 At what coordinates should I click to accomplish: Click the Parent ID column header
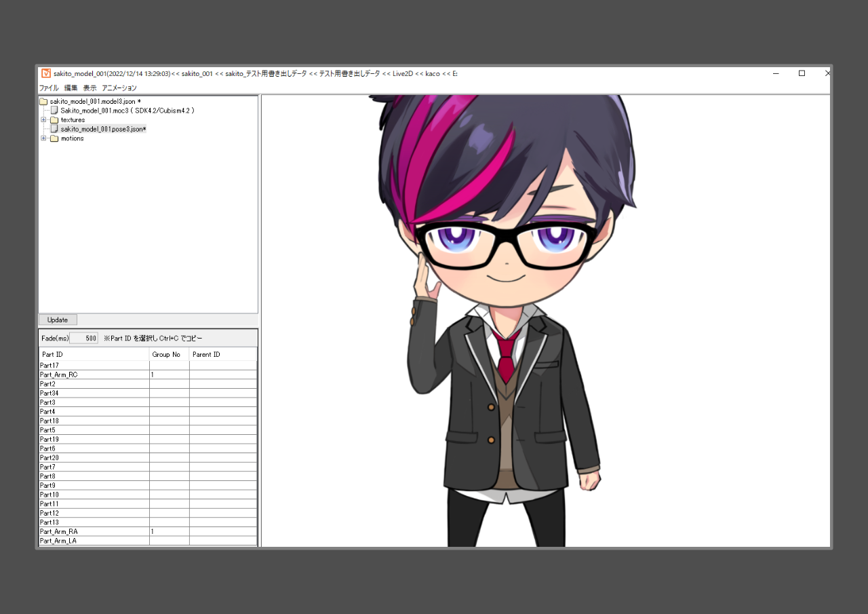coord(223,354)
